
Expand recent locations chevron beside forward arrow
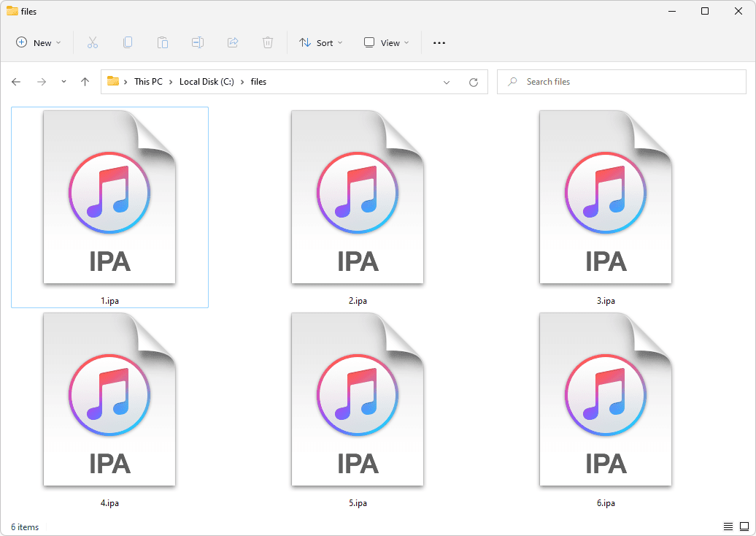tap(63, 82)
